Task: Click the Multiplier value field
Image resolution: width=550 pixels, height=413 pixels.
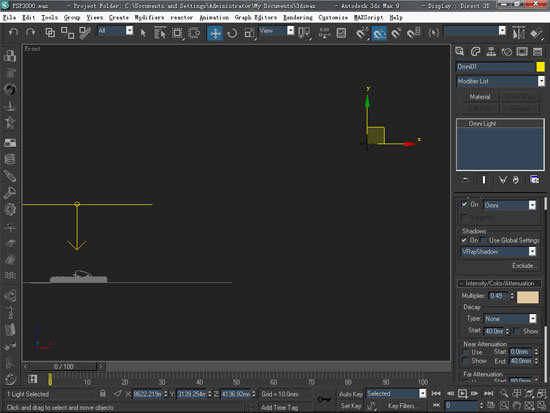Action: [x=498, y=296]
